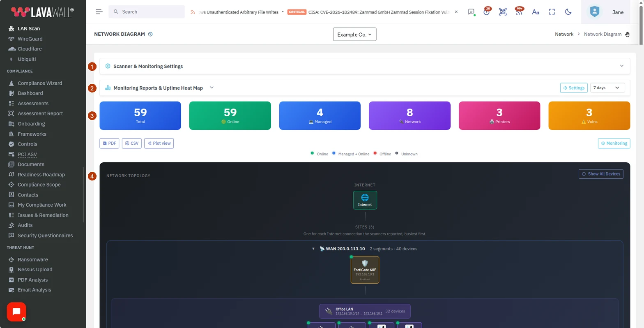Click the Printers card
Viewport: 644px width, 328px height.
(x=499, y=115)
